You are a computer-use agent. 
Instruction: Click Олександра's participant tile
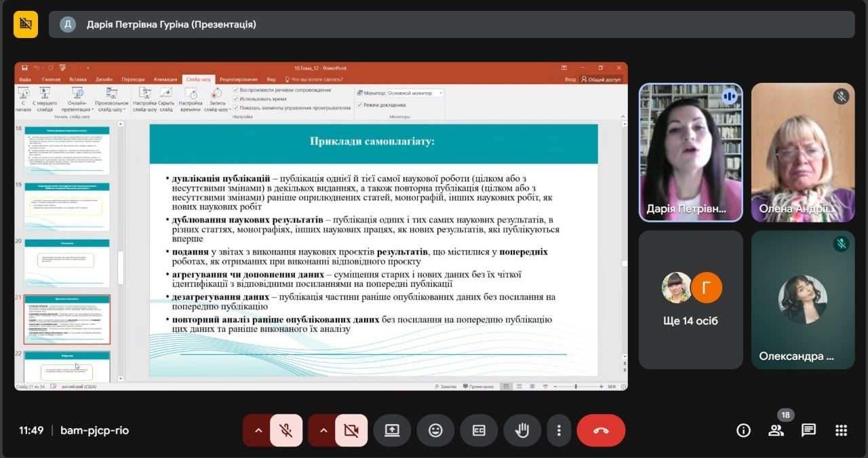click(x=802, y=299)
